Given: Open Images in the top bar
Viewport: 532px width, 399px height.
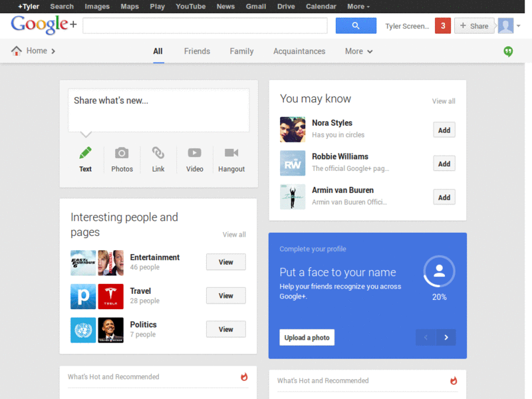Looking at the screenshot, I should pyautogui.click(x=97, y=7).
